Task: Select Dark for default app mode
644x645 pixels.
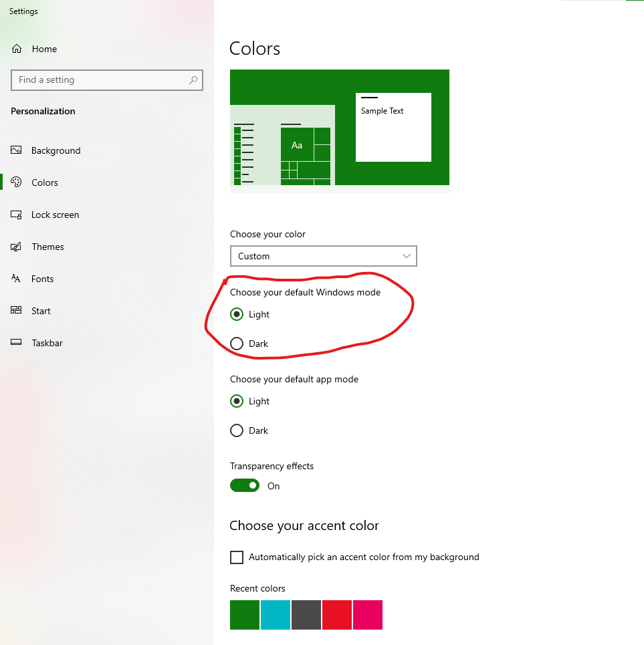Action: (x=237, y=430)
